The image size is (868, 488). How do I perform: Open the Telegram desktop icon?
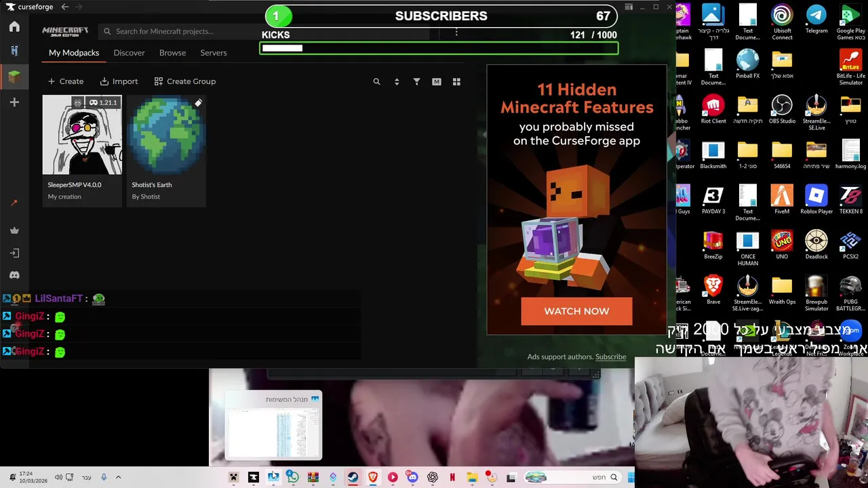[x=816, y=19]
